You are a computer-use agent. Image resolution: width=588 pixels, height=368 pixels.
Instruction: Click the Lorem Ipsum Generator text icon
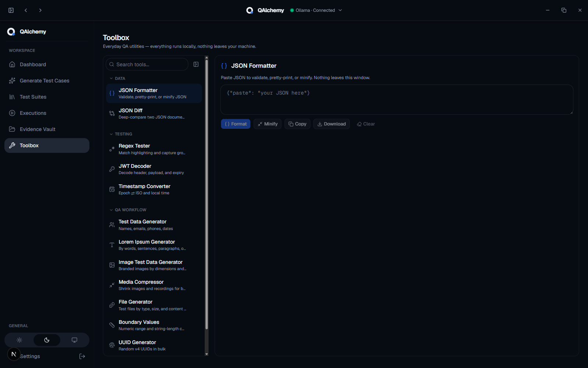pos(112,245)
